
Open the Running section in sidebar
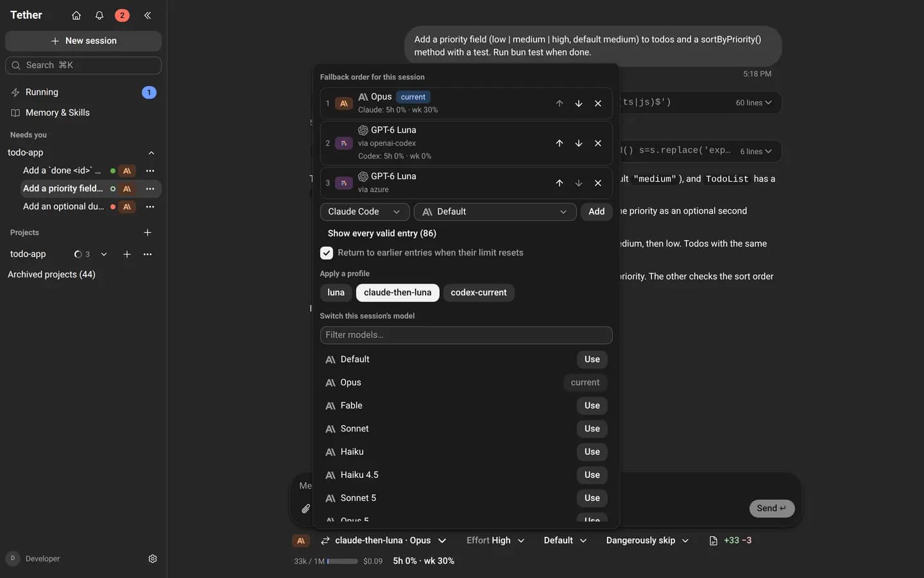point(83,92)
